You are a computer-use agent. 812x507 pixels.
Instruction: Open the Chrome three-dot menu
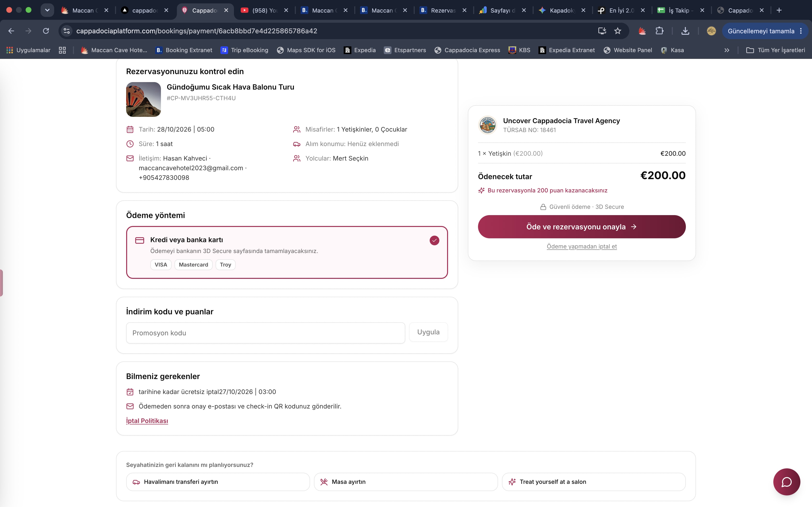tap(801, 31)
